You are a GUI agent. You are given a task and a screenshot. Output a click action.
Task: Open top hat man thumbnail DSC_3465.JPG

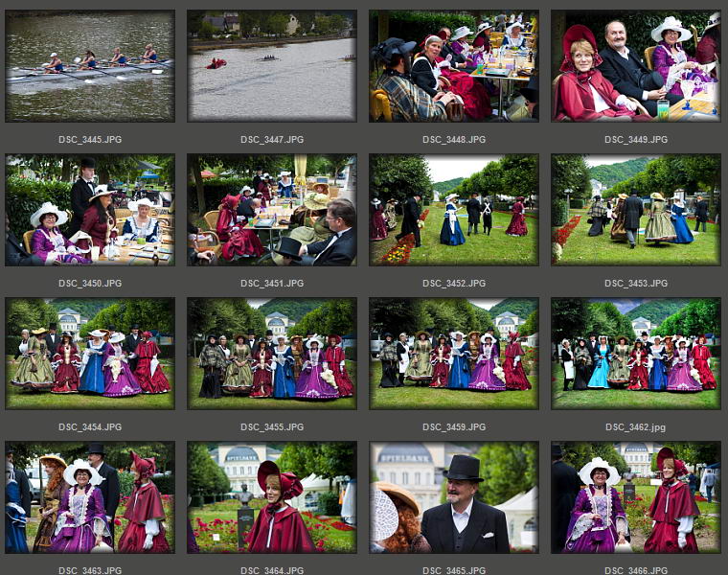coord(454,497)
